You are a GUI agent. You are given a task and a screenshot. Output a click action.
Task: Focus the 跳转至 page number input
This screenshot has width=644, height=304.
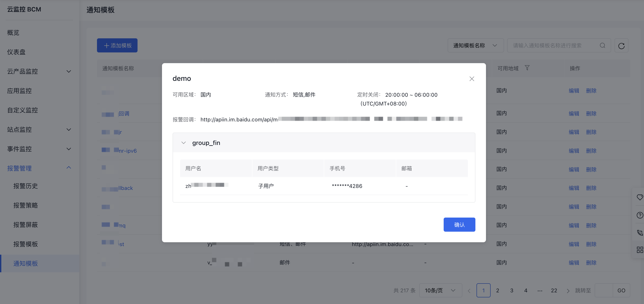tap(603, 291)
